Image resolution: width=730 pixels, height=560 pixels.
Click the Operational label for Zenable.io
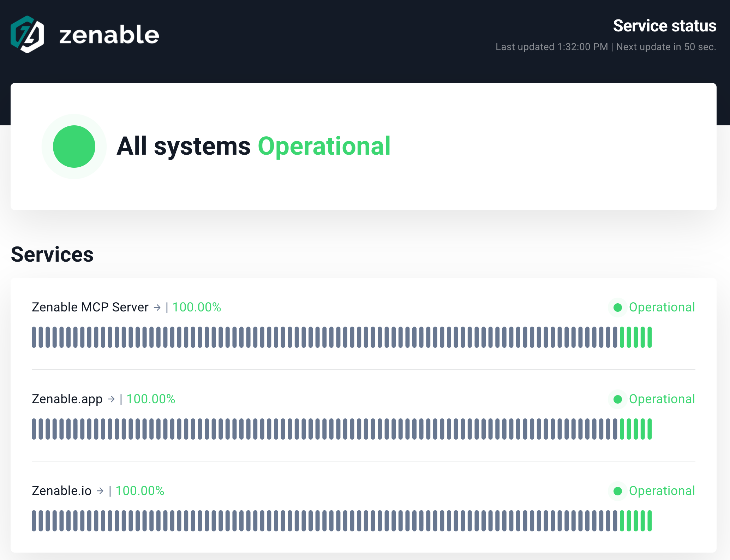click(662, 491)
